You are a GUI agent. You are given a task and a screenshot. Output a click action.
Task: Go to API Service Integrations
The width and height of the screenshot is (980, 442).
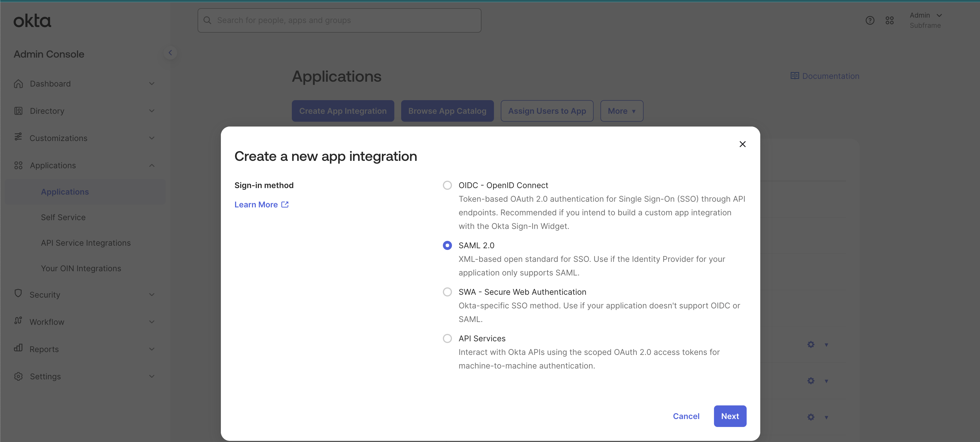pos(86,243)
